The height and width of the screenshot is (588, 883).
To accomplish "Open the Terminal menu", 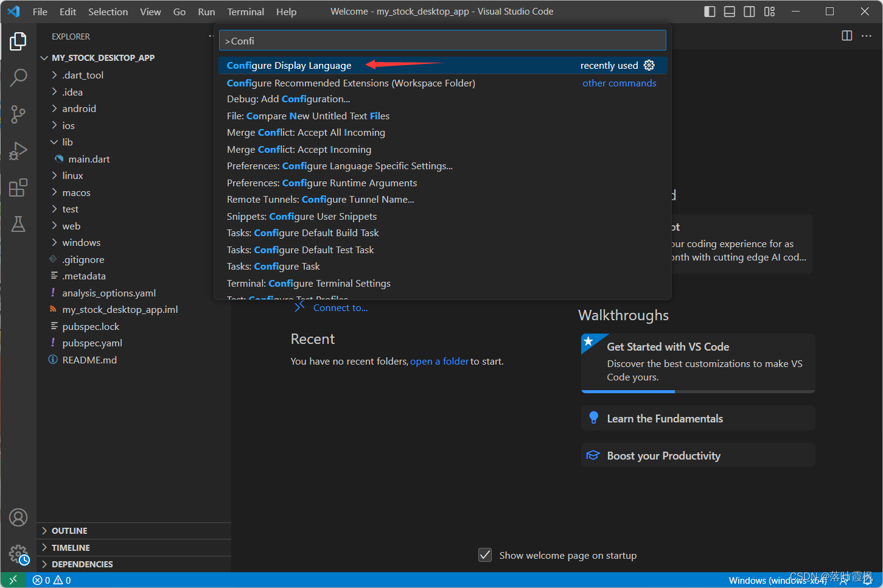I will 246,12.
